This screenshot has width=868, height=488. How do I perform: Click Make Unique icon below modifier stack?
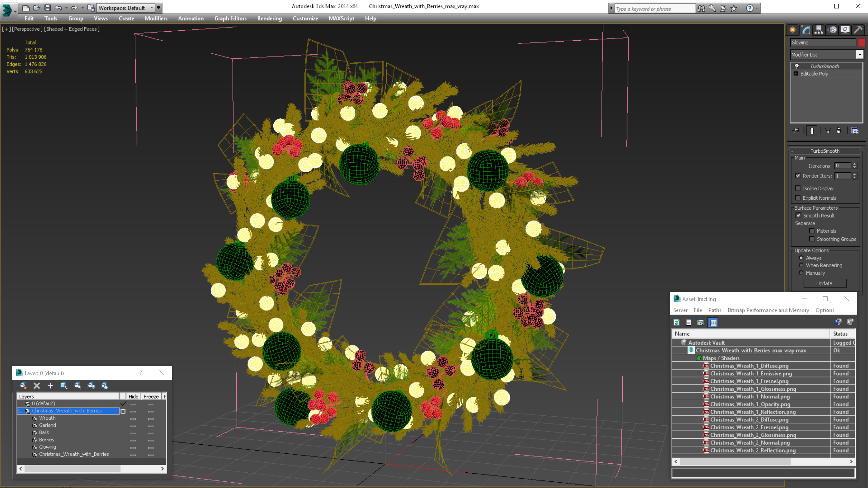click(828, 130)
